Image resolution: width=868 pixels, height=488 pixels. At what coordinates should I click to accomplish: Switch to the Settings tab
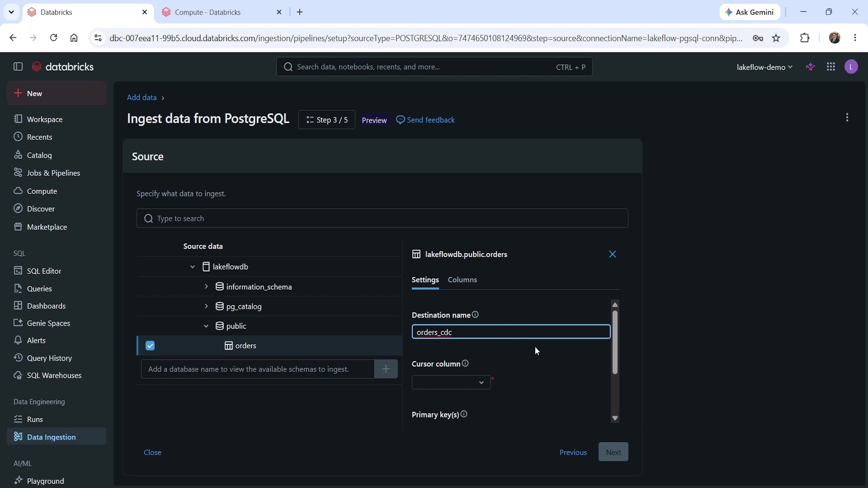[x=425, y=280]
